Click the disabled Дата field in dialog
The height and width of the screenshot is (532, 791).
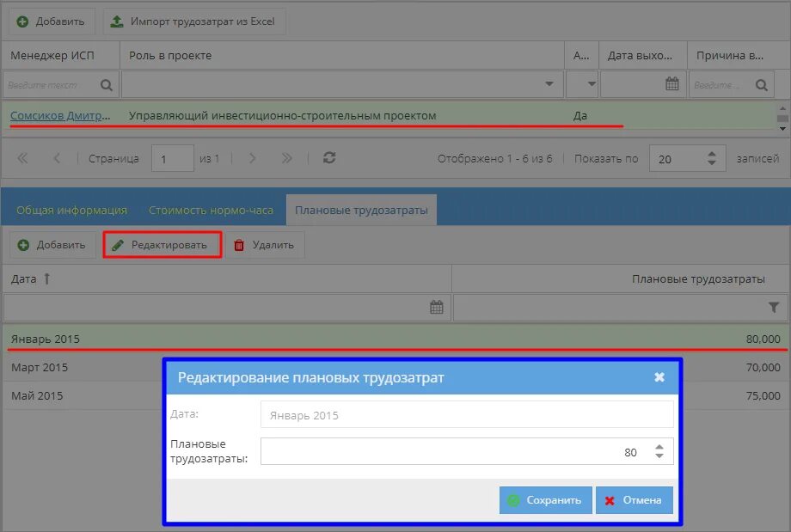[467, 415]
